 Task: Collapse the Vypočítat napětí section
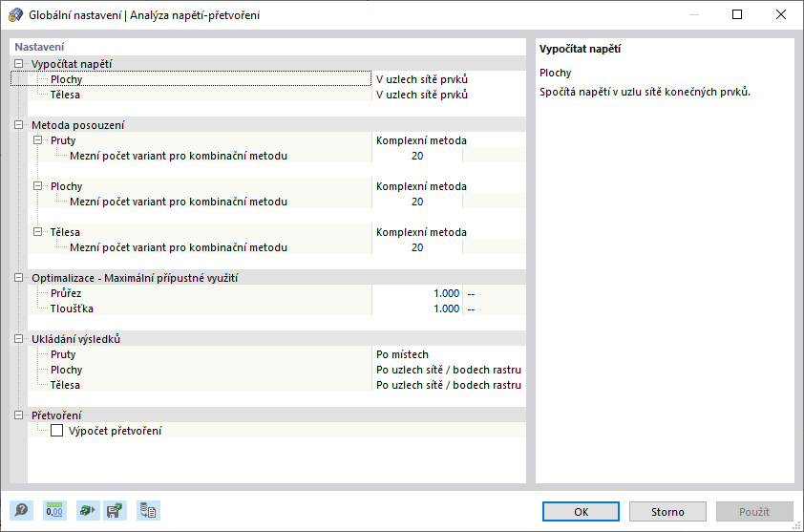[19, 64]
